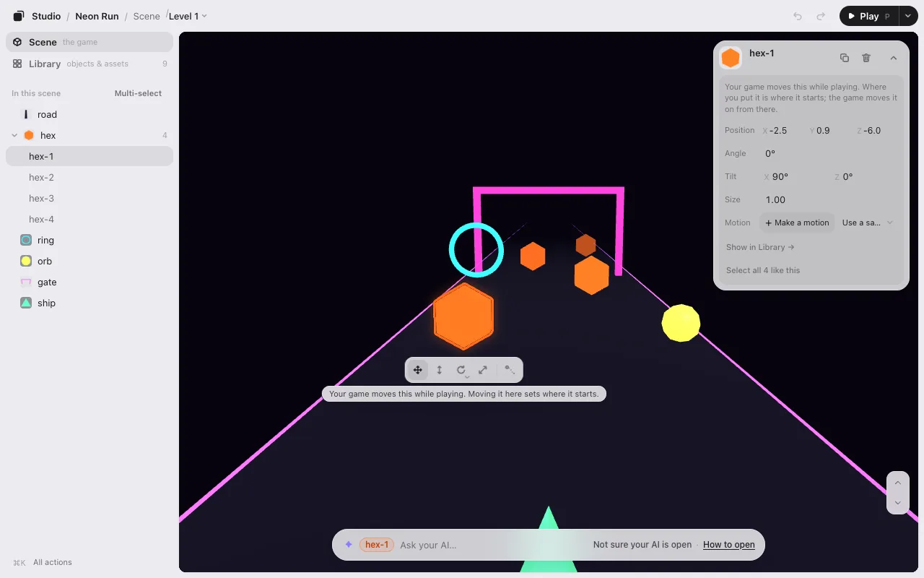Click the Ask your AI input field
The image size is (924, 578).
pyautogui.click(x=489, y=545)
